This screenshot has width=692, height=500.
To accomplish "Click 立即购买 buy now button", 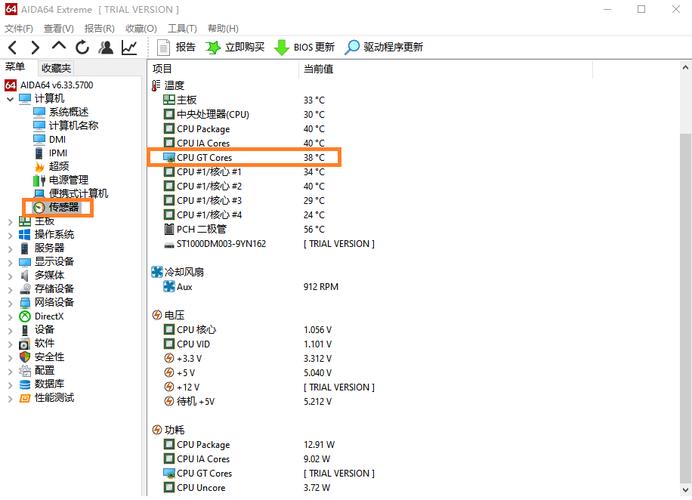I will tap(235, 47).
